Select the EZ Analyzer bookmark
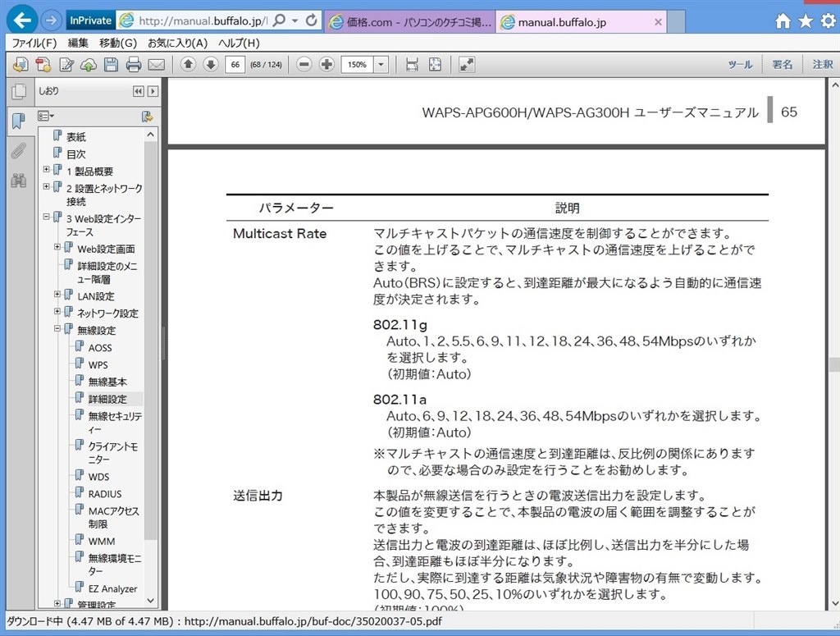This screenshot has height=636, width=840. [x=112, y=588]
